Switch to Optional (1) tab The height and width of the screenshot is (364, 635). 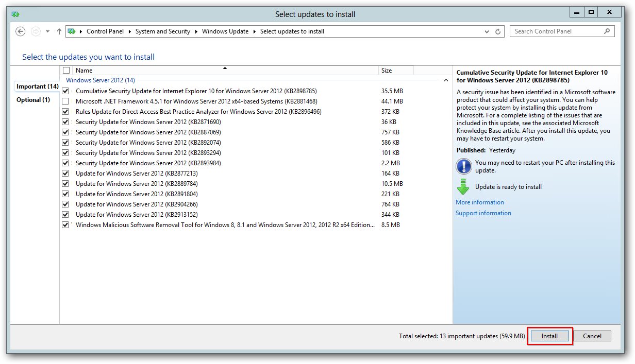click(34, 100)
